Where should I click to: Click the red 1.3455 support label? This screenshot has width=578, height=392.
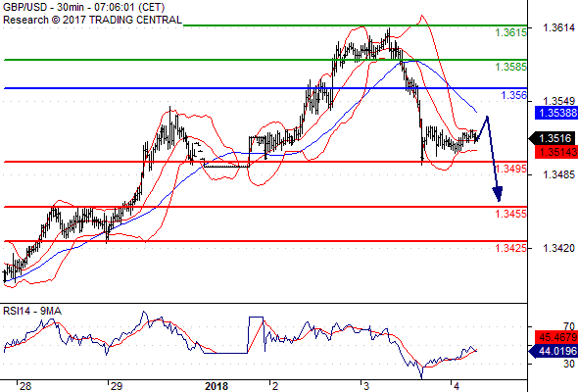coord(511,214)
